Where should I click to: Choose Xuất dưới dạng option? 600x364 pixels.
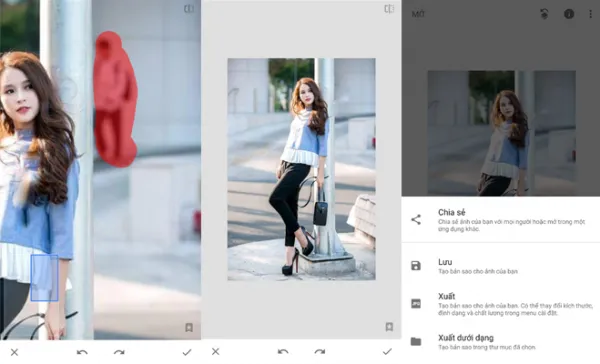(501, 342)
